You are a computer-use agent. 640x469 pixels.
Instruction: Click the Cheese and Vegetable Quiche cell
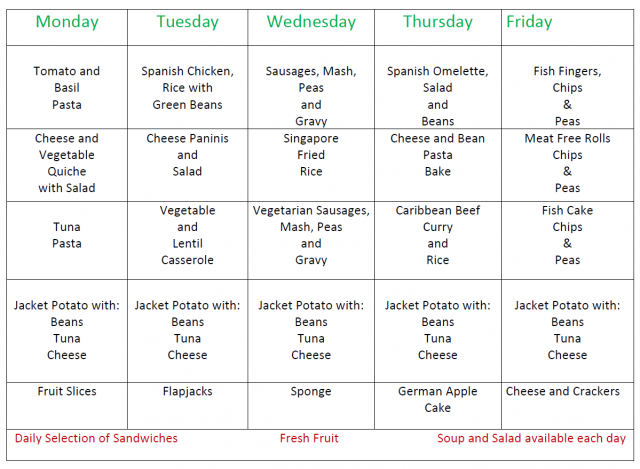point(67,163)
